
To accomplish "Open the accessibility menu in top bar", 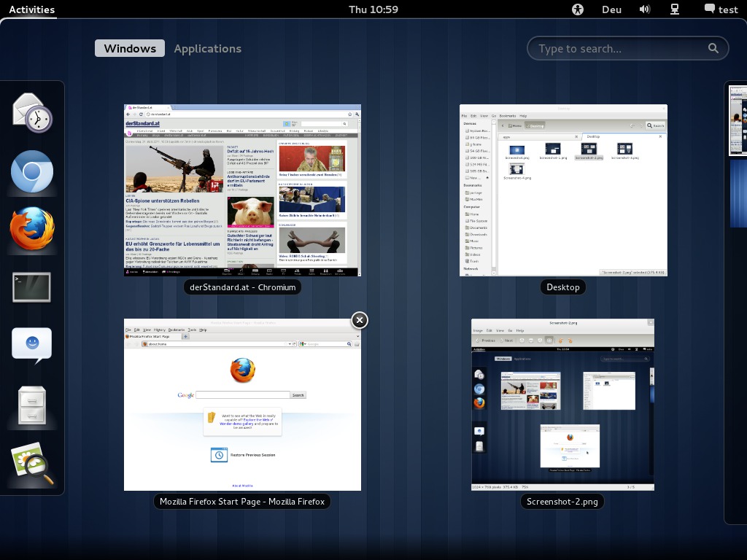I will (x=578, y=9).
